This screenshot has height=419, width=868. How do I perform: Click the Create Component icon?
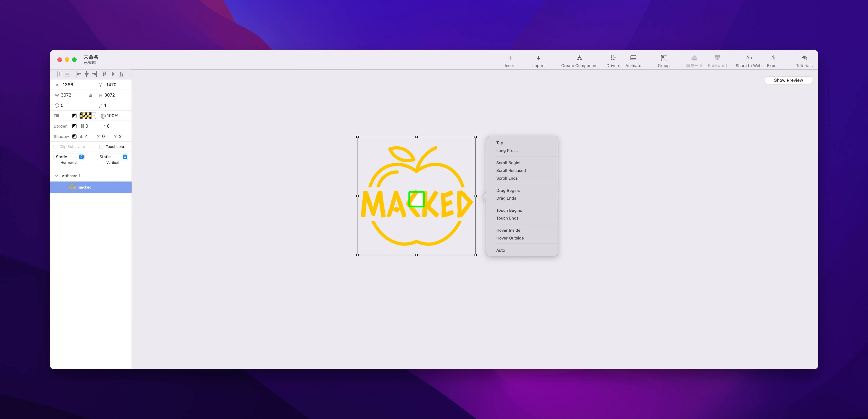(579, 58)
